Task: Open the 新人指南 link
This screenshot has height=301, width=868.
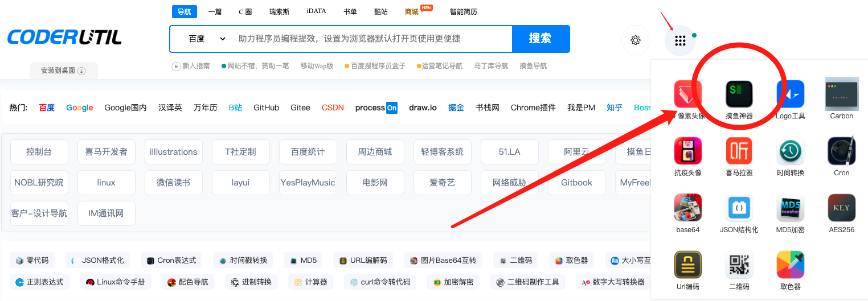Action: [196, 66]
